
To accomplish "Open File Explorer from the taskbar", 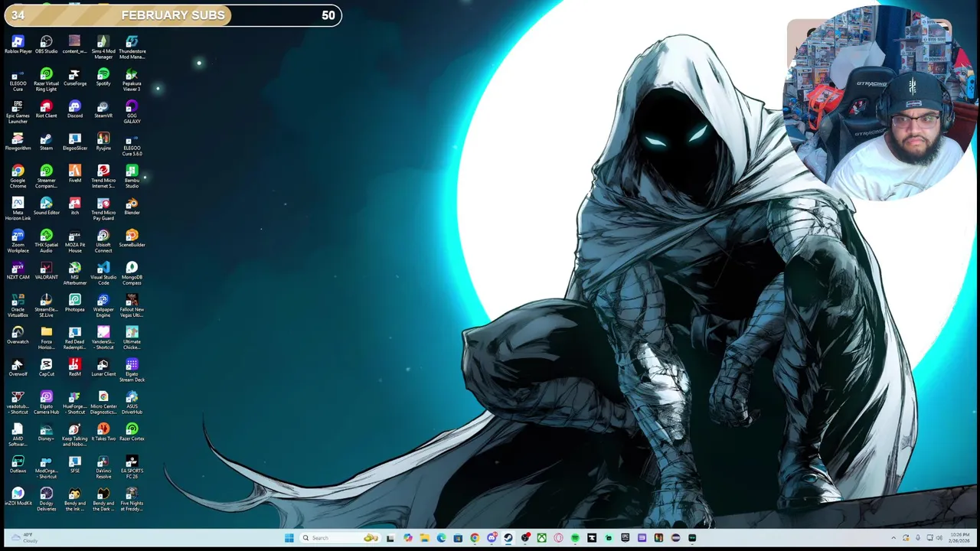I will (x=424, y=538).
